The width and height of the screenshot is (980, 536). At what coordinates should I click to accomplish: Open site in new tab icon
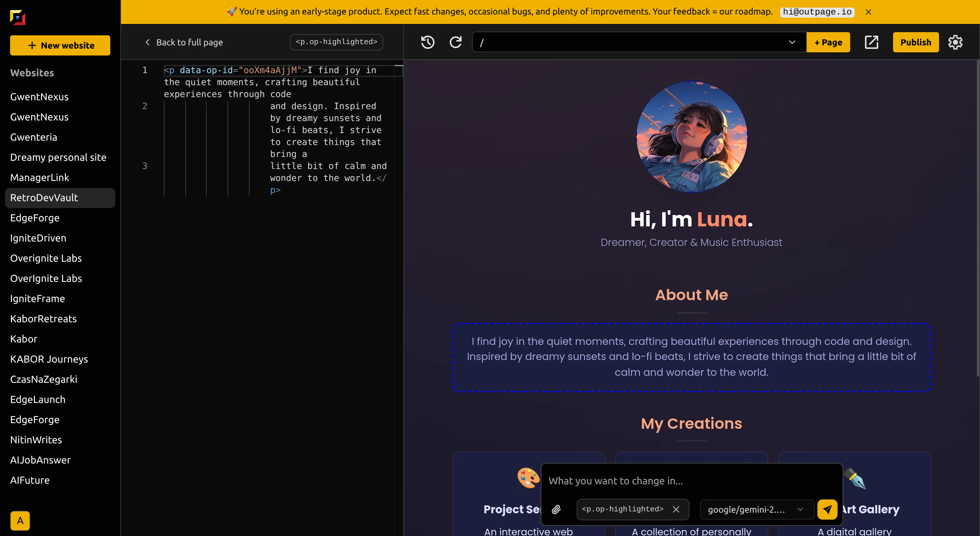[x=871, y=42]
